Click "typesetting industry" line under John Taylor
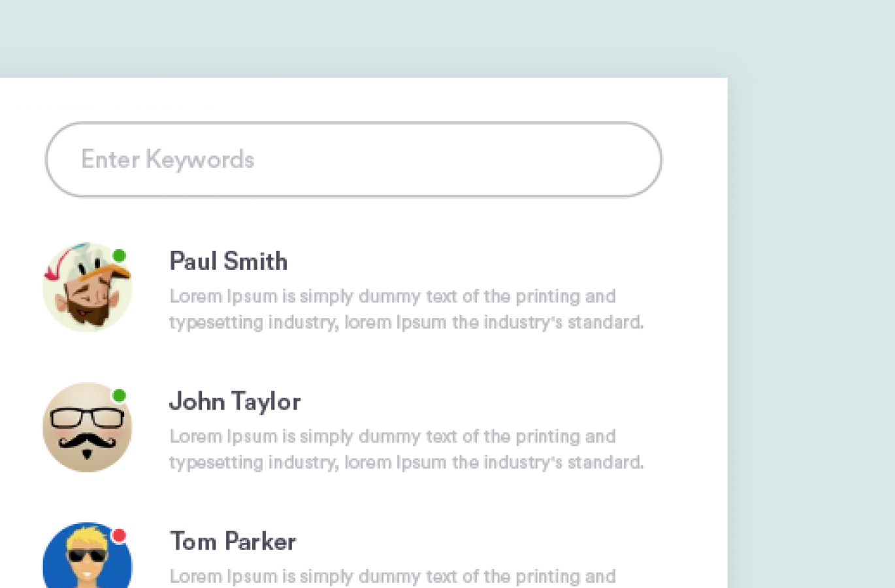 pyautogui.click(x=406, y=462)
